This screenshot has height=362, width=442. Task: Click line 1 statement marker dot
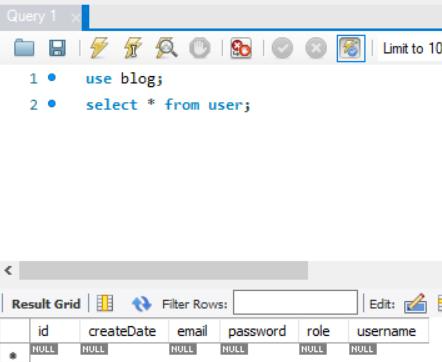click(x=52, y=78)
